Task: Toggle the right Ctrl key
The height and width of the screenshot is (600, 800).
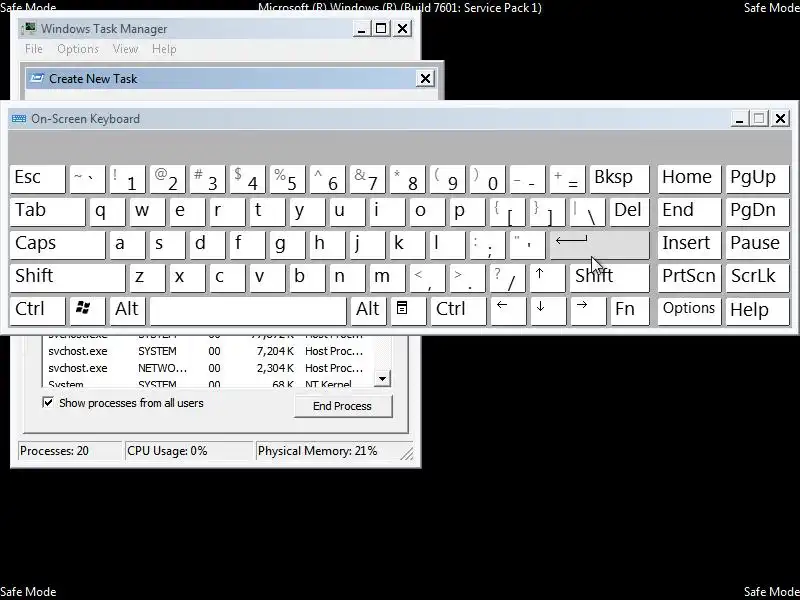Action: click(x=458, y=311)
